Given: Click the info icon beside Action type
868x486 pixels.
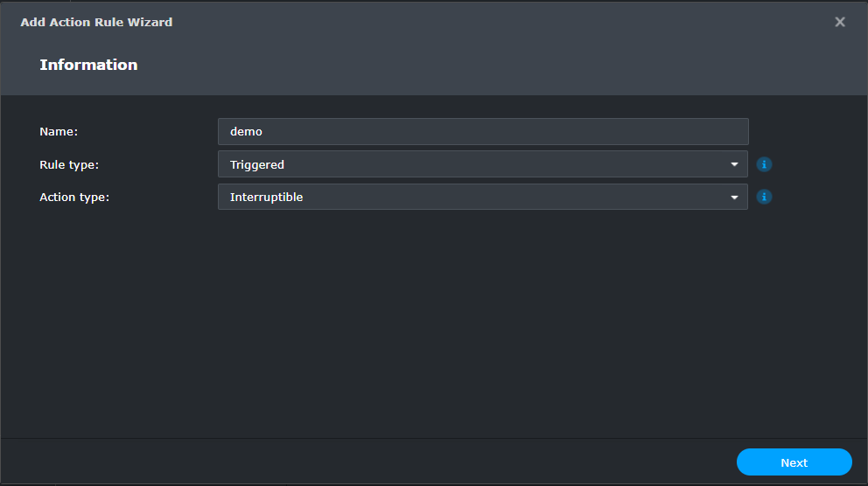Looking at the screenshot, I should tap(764, 198).
